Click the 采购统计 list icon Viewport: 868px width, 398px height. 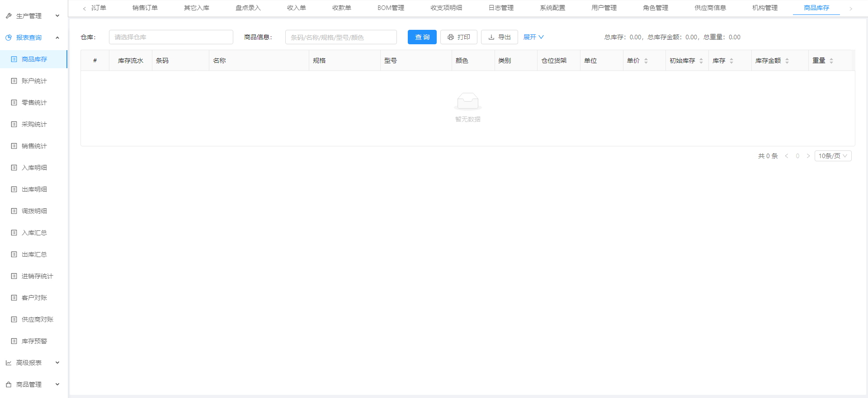14,124
